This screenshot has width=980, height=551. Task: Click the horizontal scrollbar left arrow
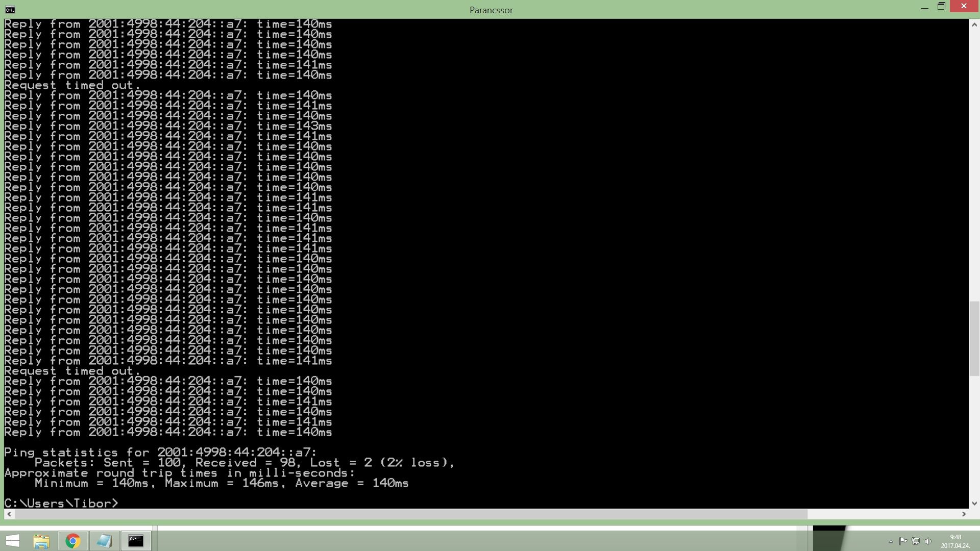point(9,514)
